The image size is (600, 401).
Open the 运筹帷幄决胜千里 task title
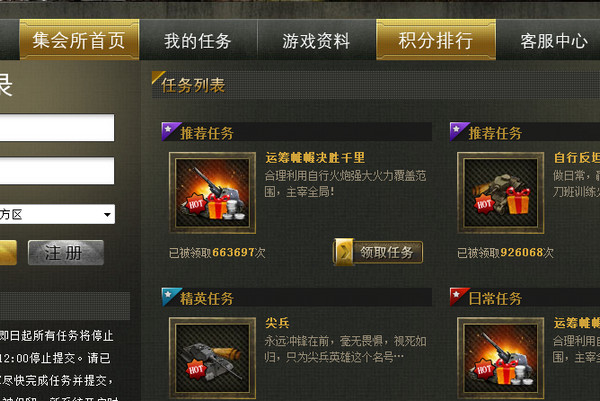click(x=315, y=158)
